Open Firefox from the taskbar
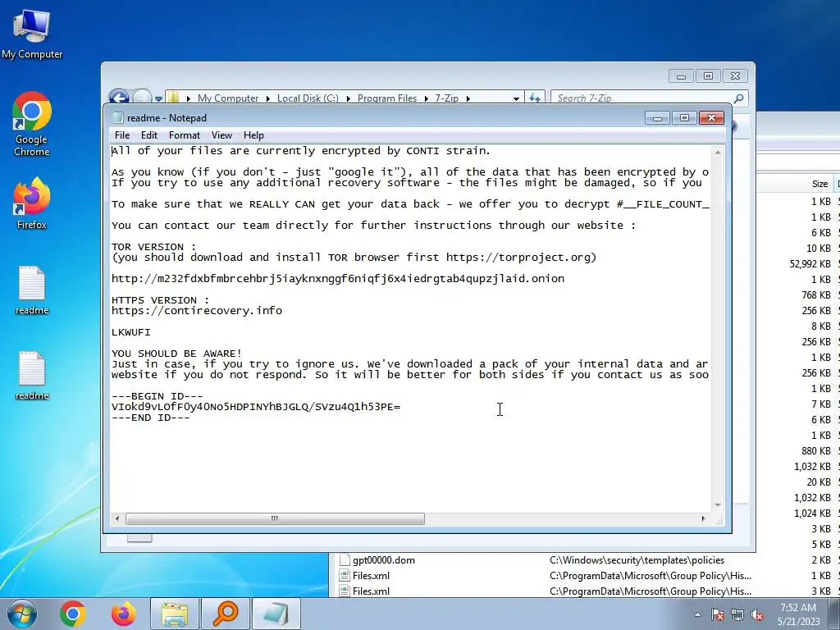This screenshot has width=840, height=630. 124,614
